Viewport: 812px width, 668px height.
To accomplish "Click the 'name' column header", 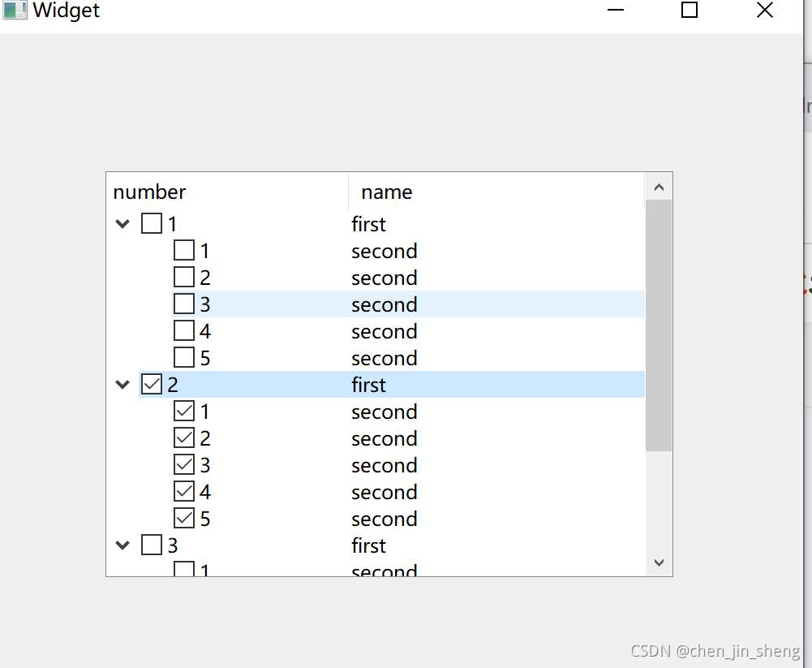I will coord(496,192).
